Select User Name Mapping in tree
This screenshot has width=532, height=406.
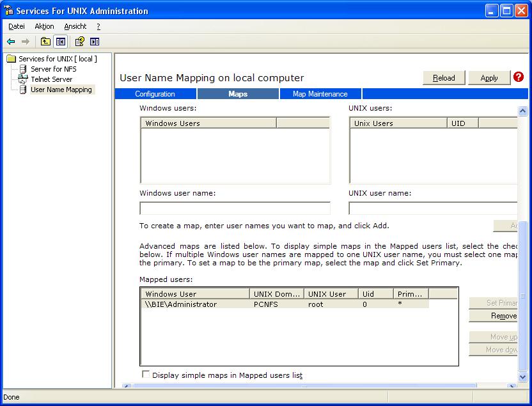click(x=61, y=90)
